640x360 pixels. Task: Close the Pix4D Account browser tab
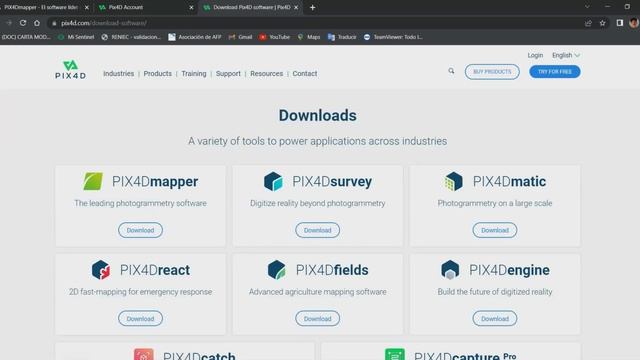click(x=191, y=7)
